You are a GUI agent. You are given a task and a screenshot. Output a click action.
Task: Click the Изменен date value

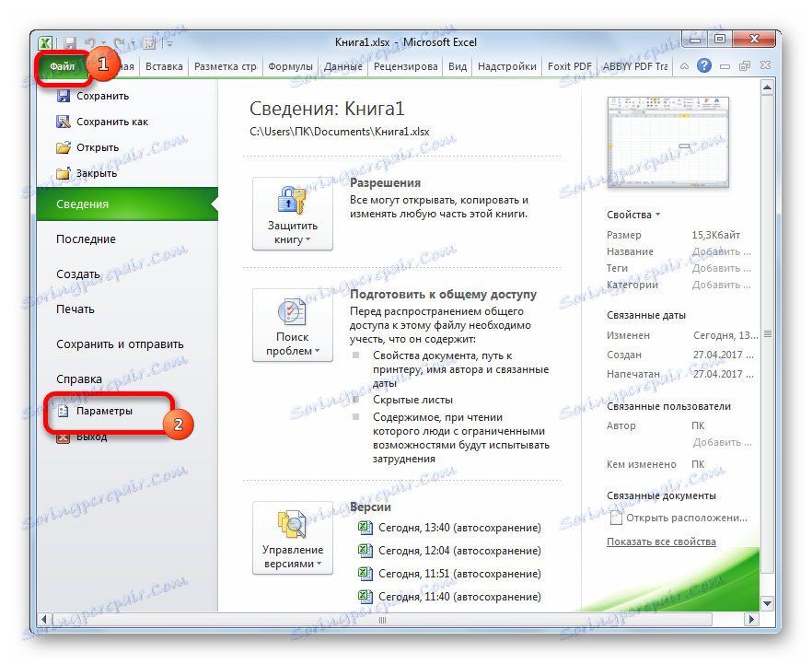point(725,335)
